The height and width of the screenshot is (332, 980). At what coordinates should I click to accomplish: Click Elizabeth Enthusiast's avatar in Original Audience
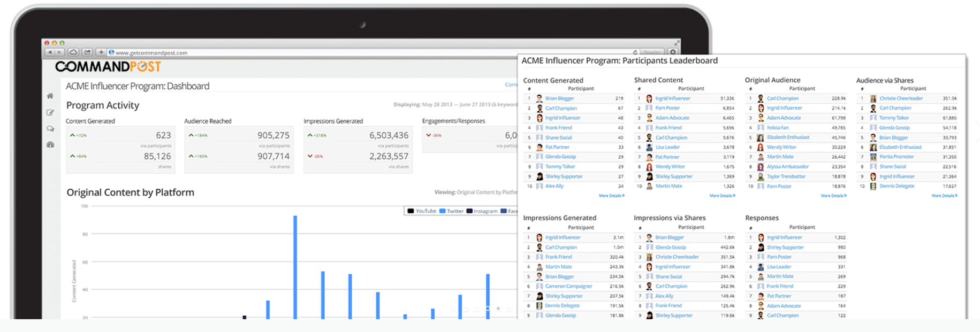tap(761, 137)
